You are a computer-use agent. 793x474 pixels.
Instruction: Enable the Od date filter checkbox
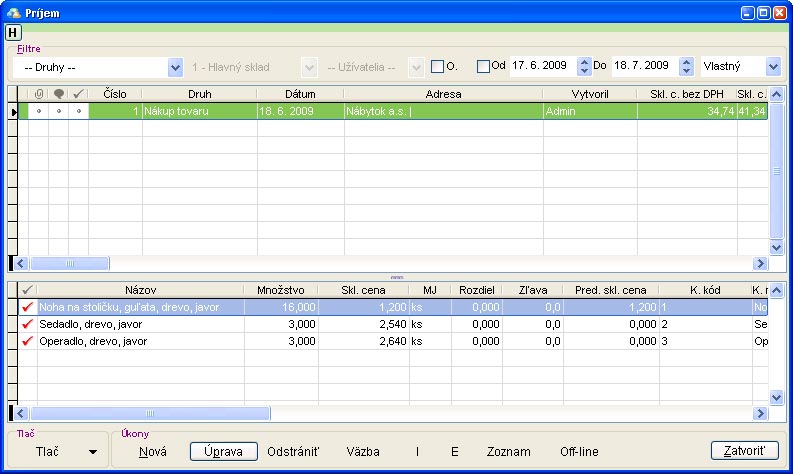coord(484,67)
